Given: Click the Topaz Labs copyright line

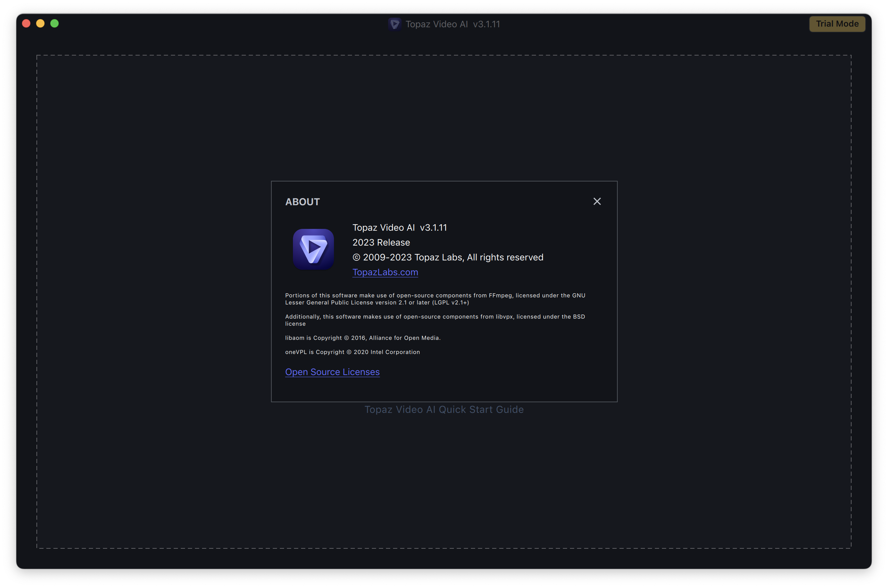Looking at the screenshot, I should tap(448, 257).
